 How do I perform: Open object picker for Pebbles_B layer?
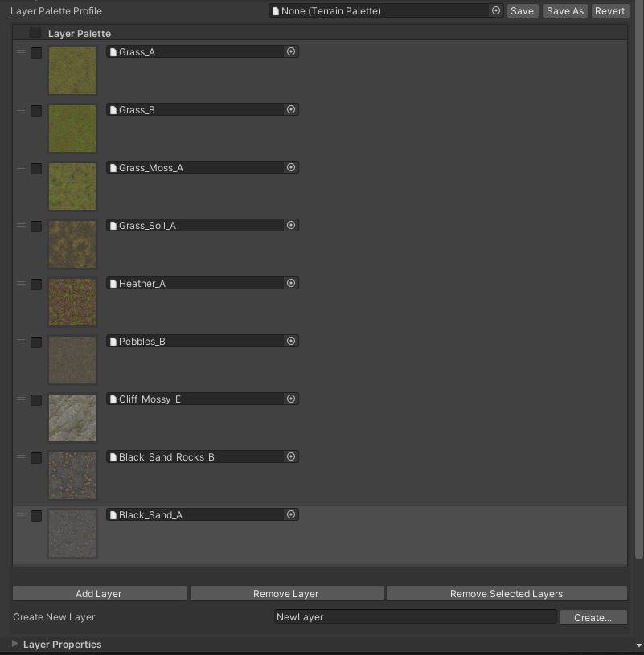coord(291,341)
